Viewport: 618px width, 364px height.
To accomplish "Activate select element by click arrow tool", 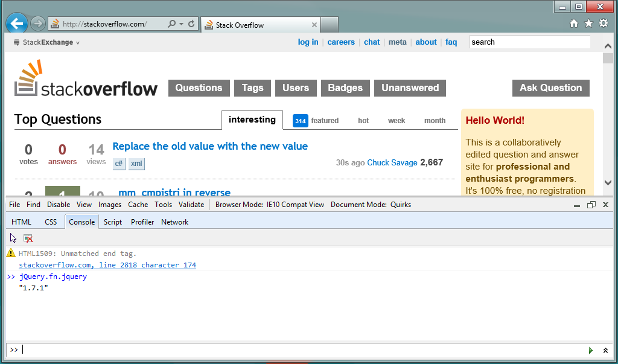I will [13, 238].
